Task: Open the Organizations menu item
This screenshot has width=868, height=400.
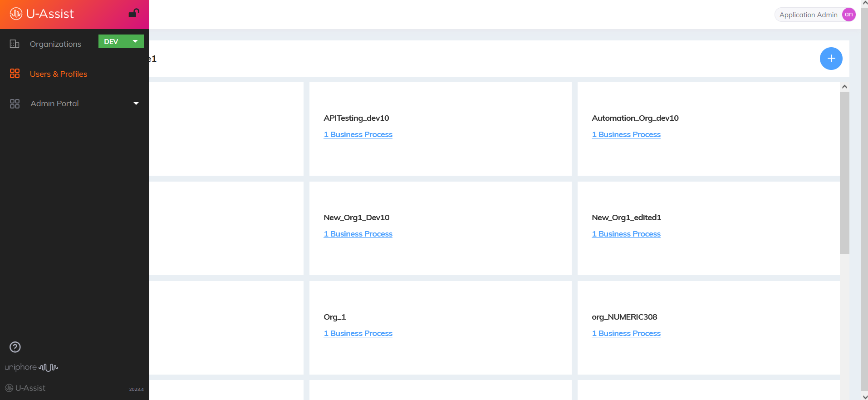Action: (x=55, y=44)
